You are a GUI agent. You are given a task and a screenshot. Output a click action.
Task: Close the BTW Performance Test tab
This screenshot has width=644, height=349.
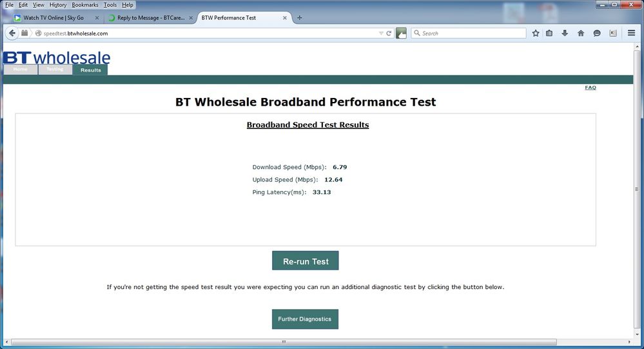point(285,18)
